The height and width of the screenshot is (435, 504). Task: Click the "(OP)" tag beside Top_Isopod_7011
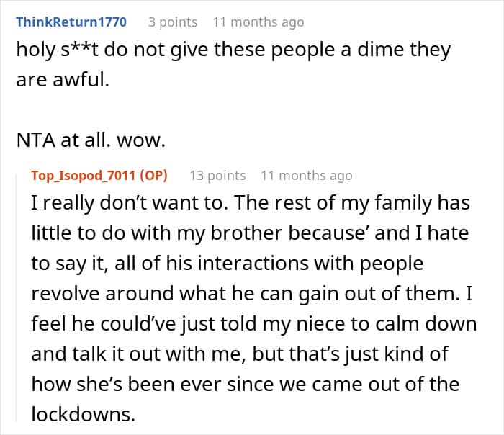pos(153,176)
